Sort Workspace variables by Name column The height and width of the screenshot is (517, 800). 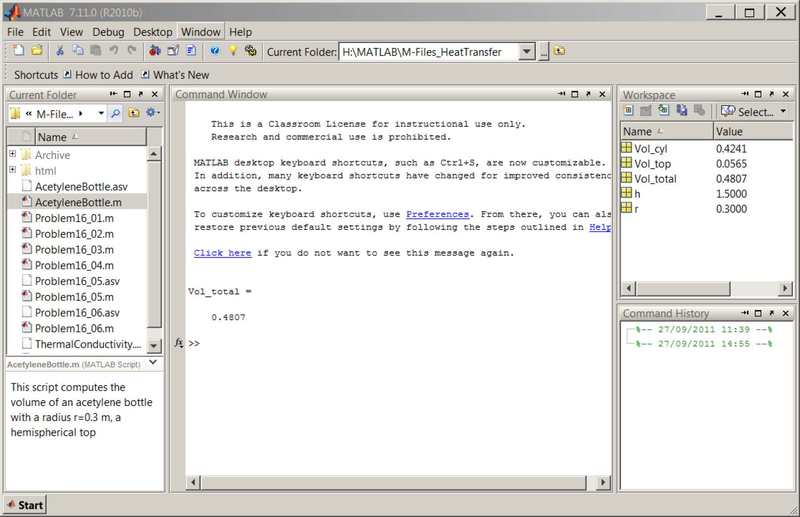(x=666, y=131)
